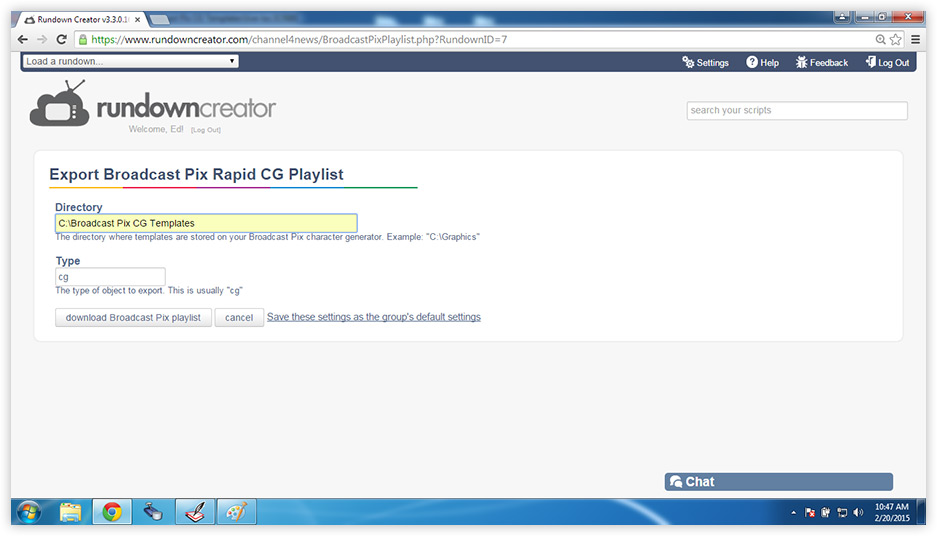Click the Chrome user profile button
This screenshot has height=536, width=937.
(842, 17)
